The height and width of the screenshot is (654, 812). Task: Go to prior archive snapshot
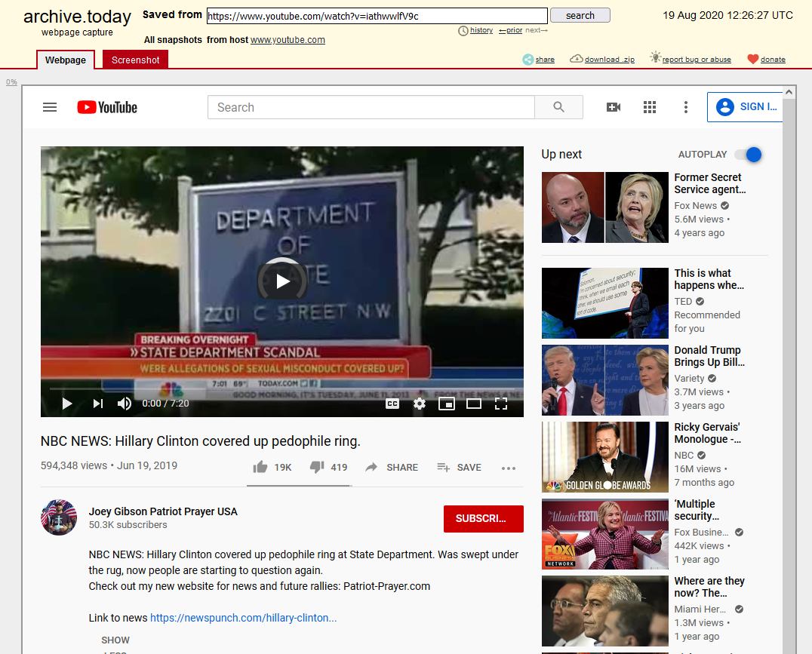[511, 30]
